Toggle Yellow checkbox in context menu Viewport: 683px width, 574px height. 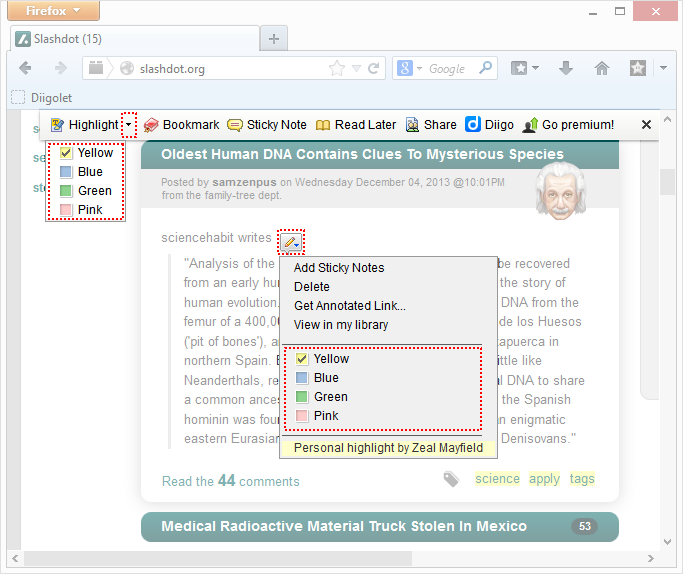[x=302, y=359]
